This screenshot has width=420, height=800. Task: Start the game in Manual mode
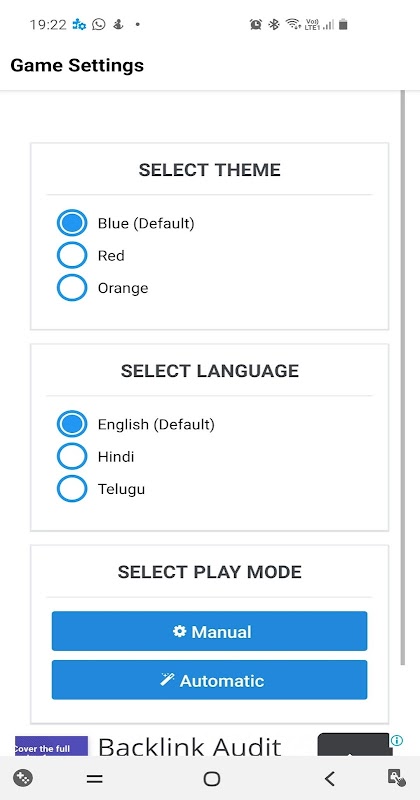pos(209,631)
